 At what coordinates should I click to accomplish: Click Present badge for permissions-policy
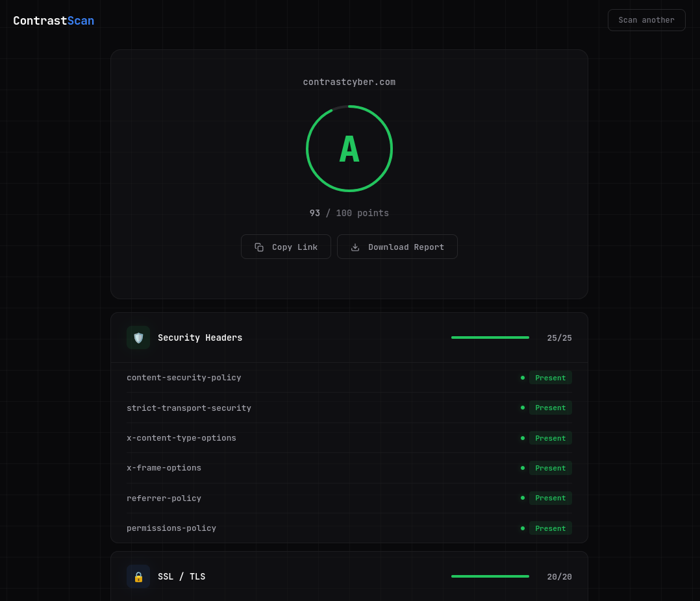tap(551, 528)
